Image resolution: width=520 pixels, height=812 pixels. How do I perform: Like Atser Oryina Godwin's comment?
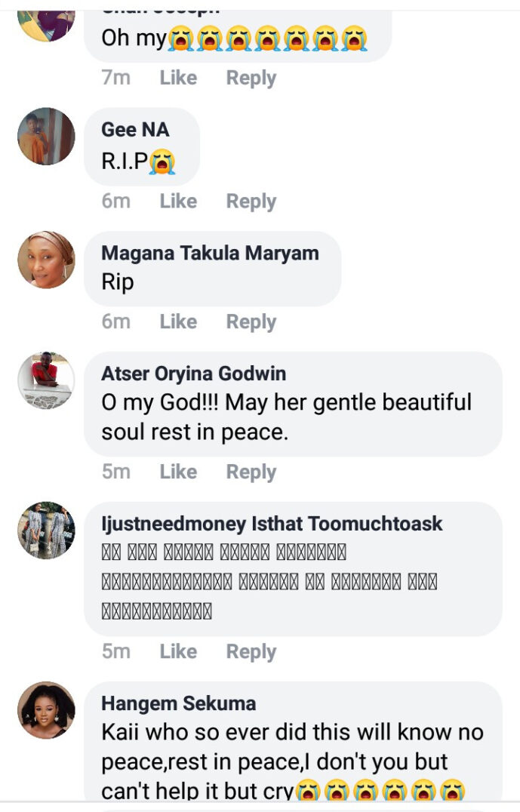178,472
